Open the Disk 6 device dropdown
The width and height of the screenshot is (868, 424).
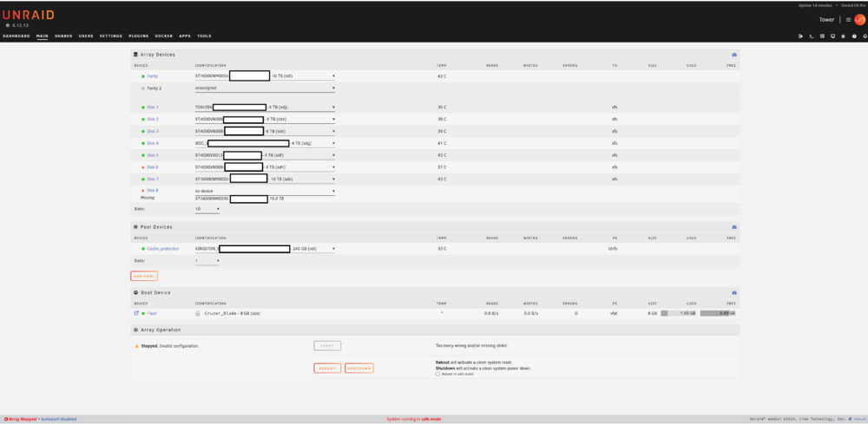point(265,167)
